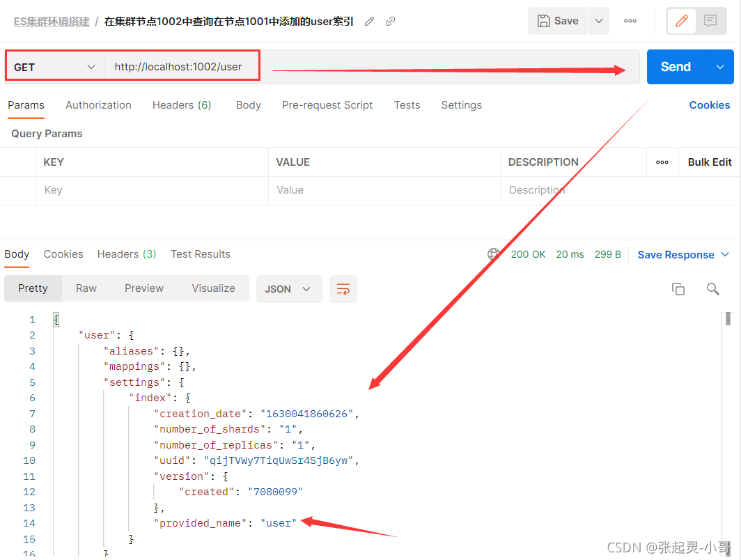The height and width of the screenshot is (560, 741).
Task: Open comments mode with the comment icon
Action: 710,21
